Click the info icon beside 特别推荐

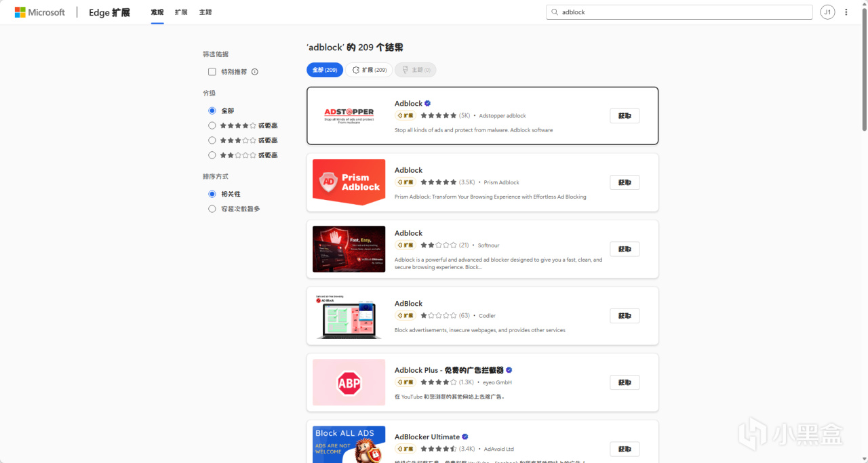[255, 72]
